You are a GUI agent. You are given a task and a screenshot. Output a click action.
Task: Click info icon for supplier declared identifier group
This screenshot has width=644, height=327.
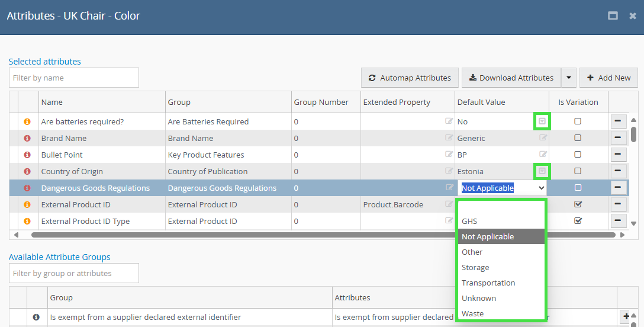pos(36,317)
